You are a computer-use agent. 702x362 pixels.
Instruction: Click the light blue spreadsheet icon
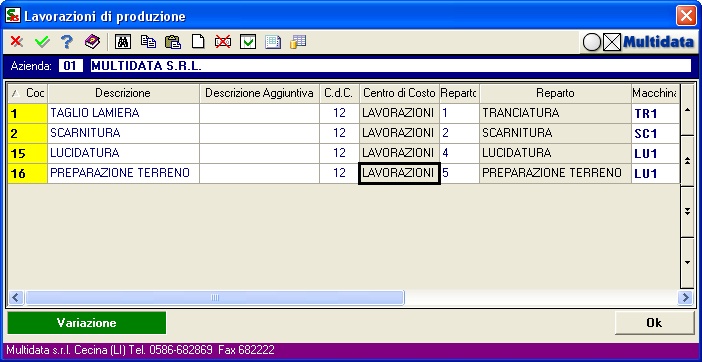click(x=273, y=42)
